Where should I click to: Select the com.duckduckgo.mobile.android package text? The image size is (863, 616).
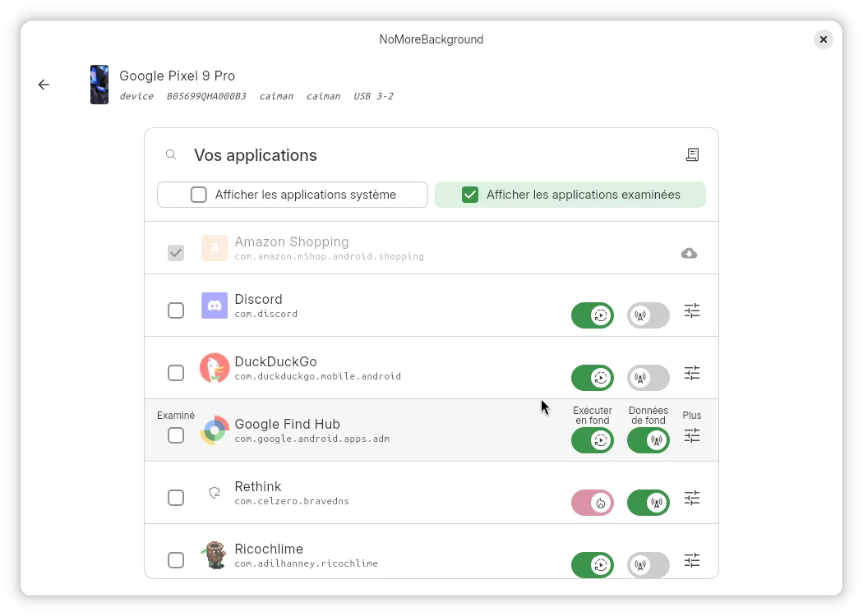(x=317, y=376)
